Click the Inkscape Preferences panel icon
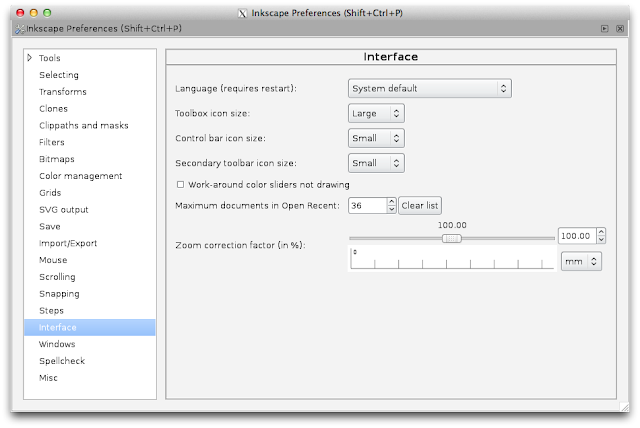Screen dimensions: 640x428 [x=19, y=29]
